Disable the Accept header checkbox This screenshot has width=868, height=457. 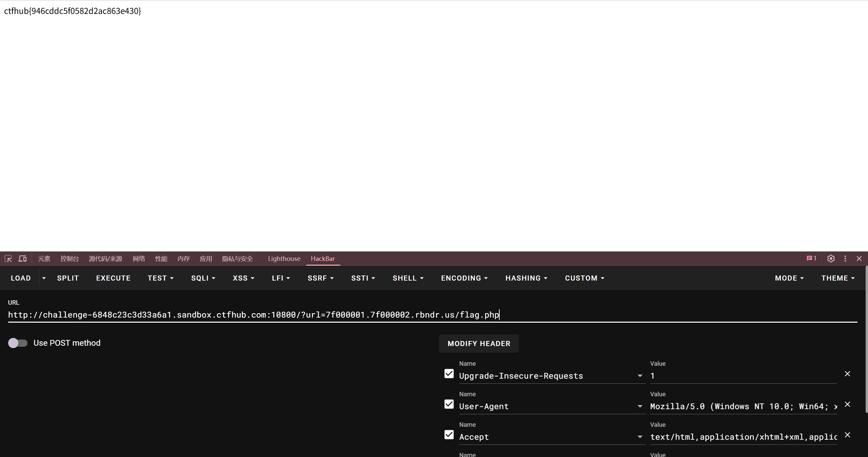click(449, 435)
